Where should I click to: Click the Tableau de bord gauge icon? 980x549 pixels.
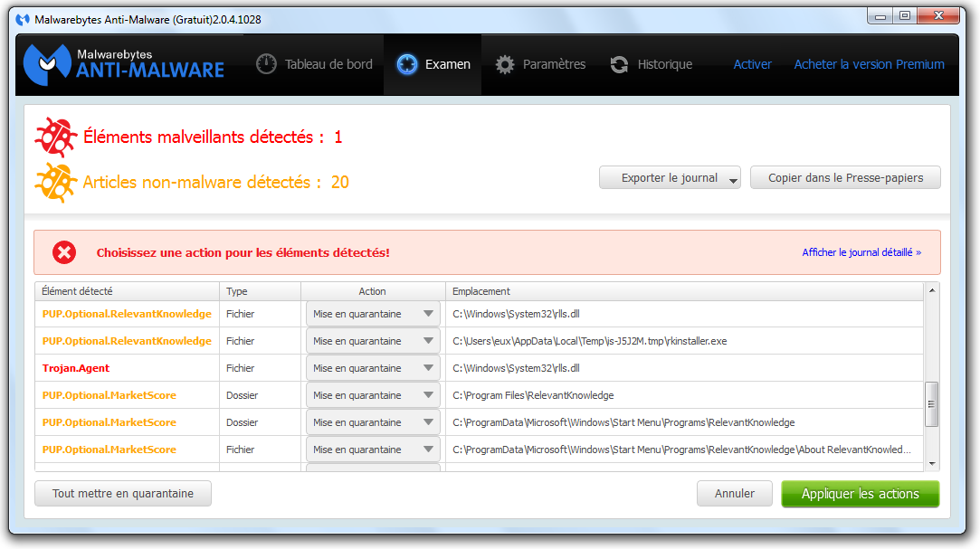click(x=266, y=64)
